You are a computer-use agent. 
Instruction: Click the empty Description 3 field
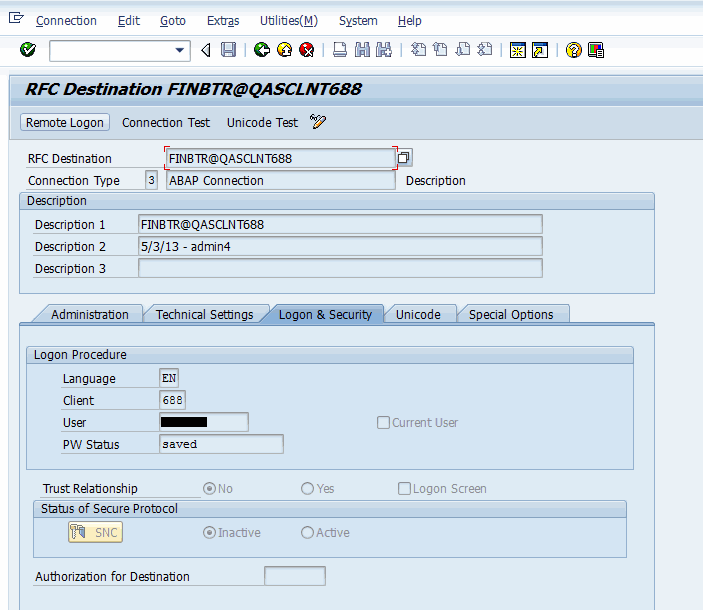click(x=340, y=268)
